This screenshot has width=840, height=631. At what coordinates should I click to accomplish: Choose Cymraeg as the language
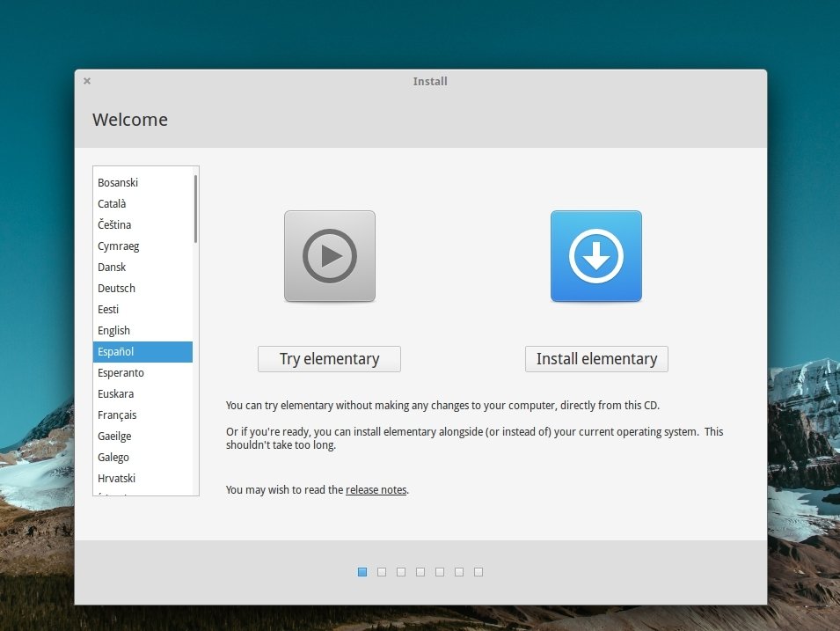tap(142, 246)
